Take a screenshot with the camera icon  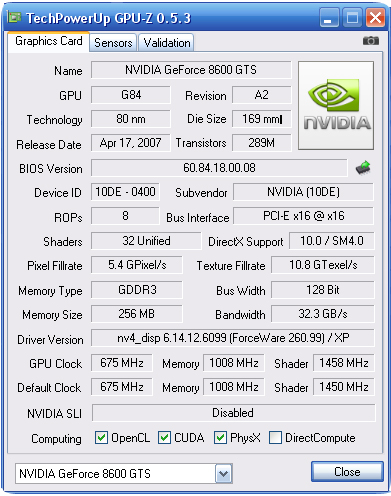click(371, 41)
